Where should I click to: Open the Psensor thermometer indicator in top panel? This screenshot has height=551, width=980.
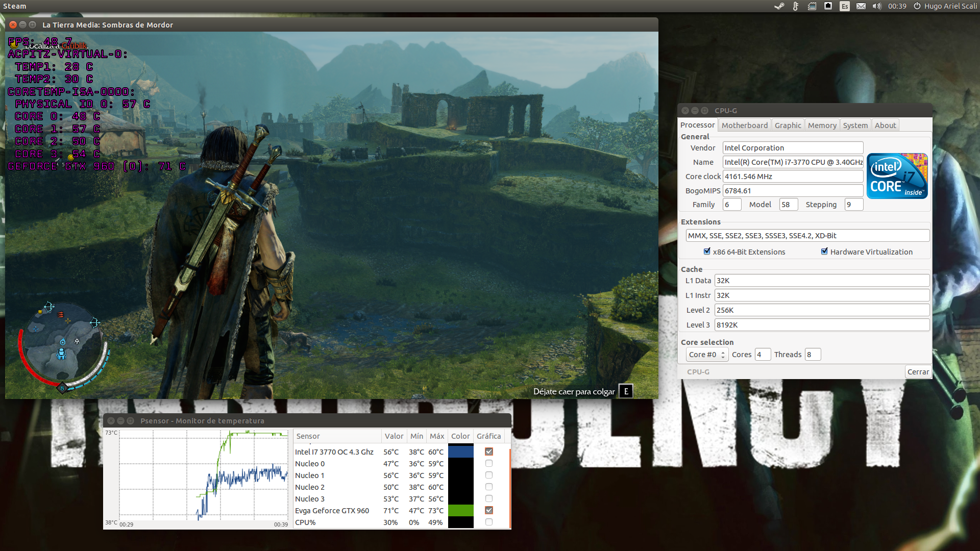[x=795, y=6]
